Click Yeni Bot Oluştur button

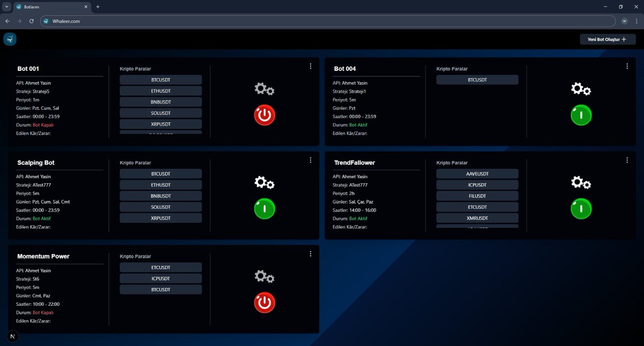[x=608, y=39]
